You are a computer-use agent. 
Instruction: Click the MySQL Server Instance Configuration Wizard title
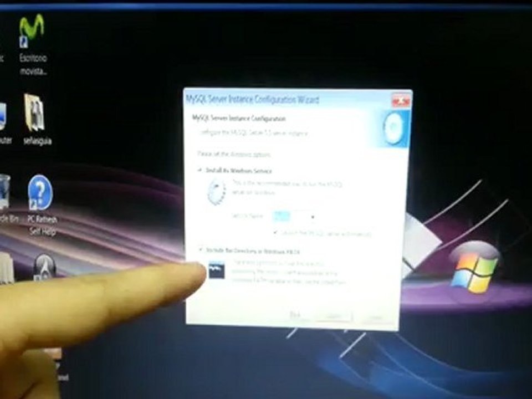[x=253, y=99]
